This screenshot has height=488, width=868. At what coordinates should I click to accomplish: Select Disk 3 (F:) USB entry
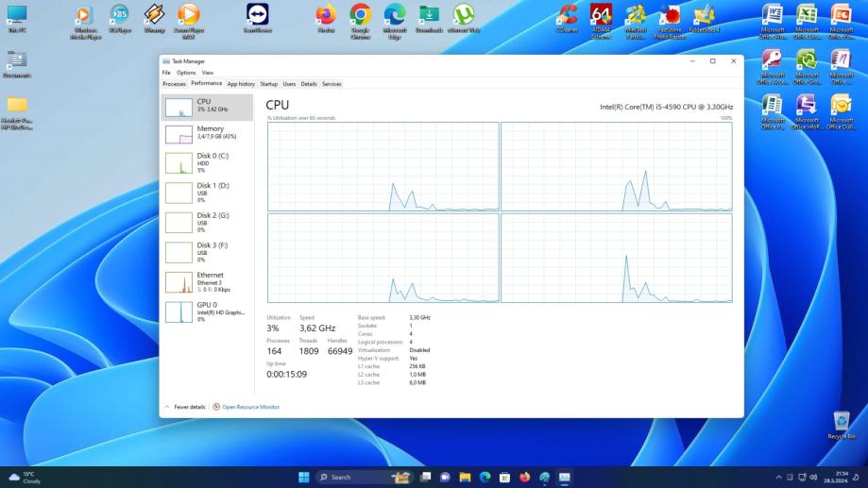pos(207,252)
